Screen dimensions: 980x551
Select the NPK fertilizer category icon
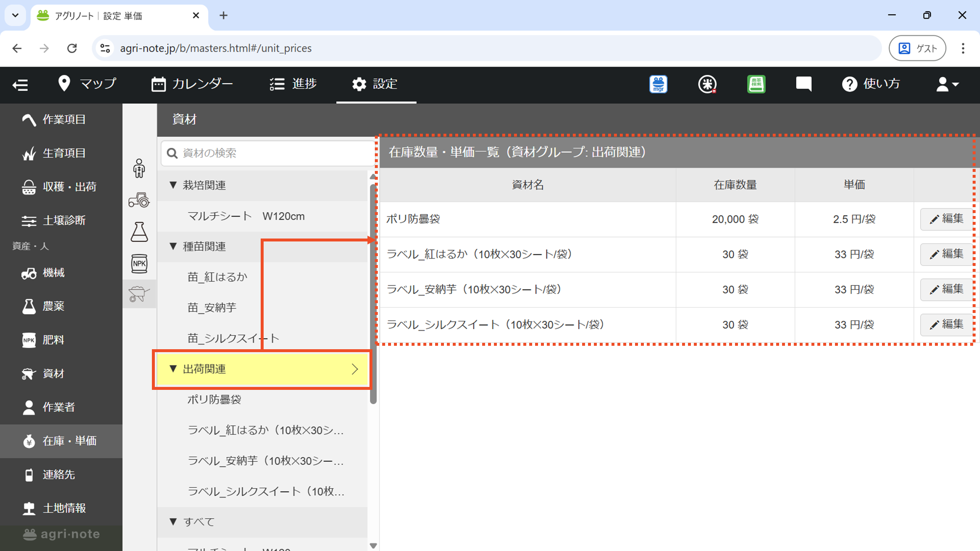pos(139,264)
